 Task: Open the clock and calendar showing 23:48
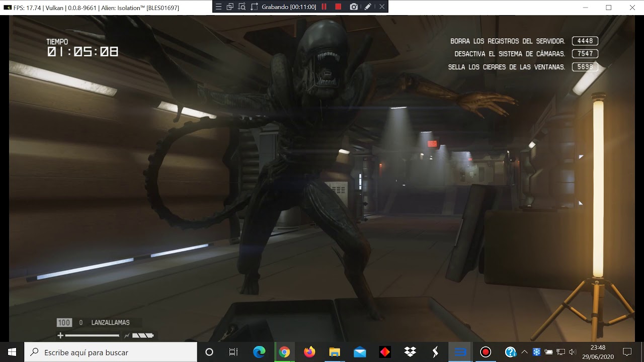(598, 352)
